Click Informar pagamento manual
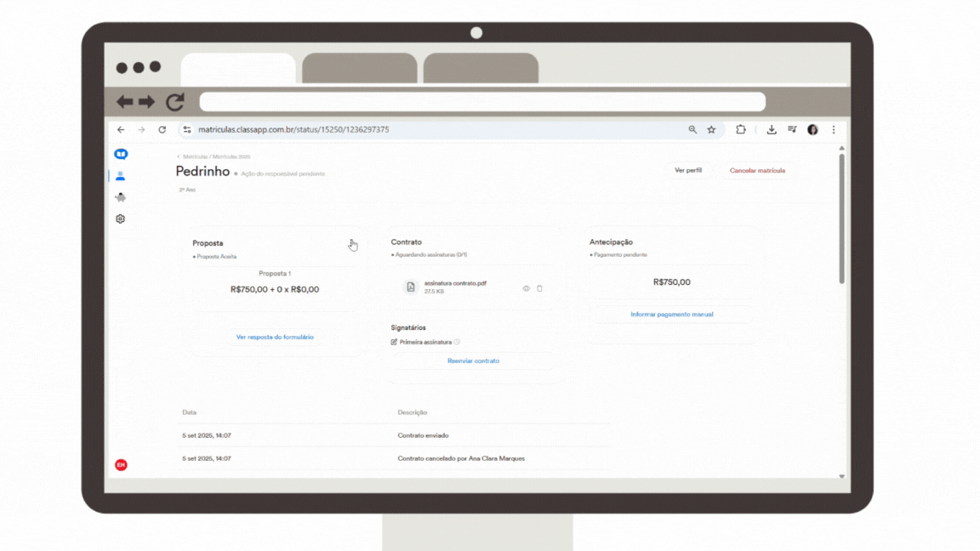 click(672, 315)
